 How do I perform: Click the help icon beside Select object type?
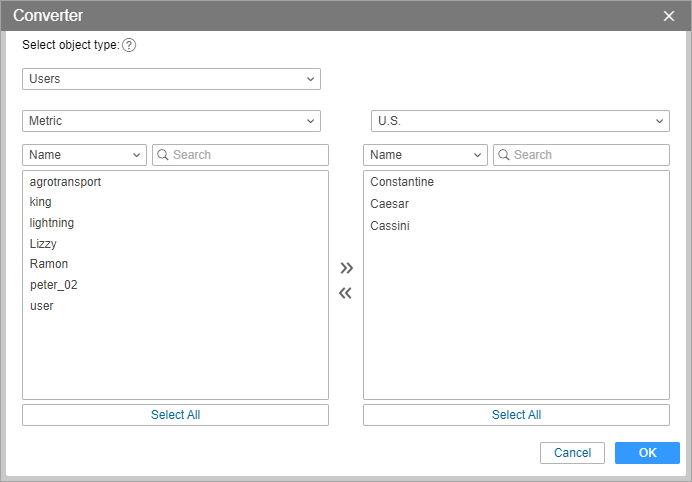coord(129,45)
